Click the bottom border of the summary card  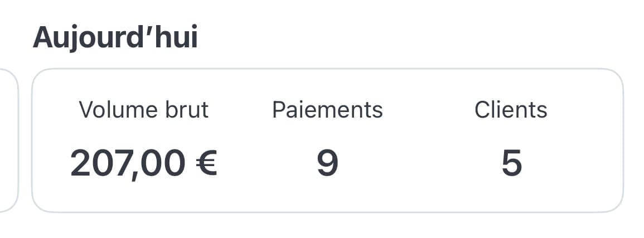point(327,212)
